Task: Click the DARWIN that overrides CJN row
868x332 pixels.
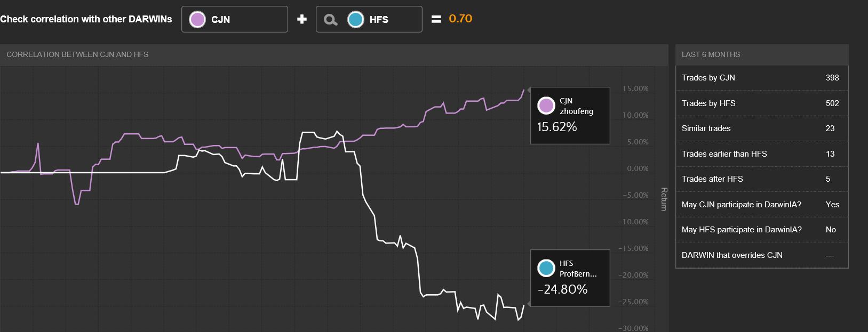Action: [761, 255]
